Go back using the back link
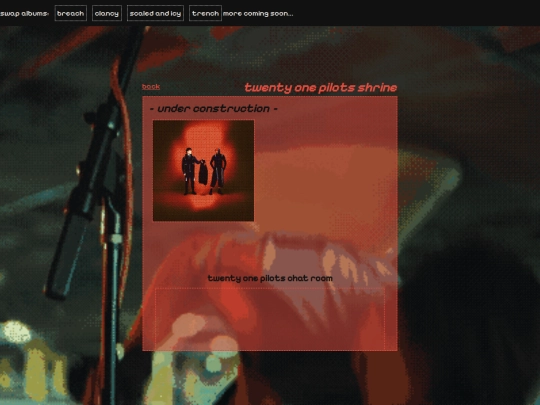540x405 pixels. click(x=151, y=86)
